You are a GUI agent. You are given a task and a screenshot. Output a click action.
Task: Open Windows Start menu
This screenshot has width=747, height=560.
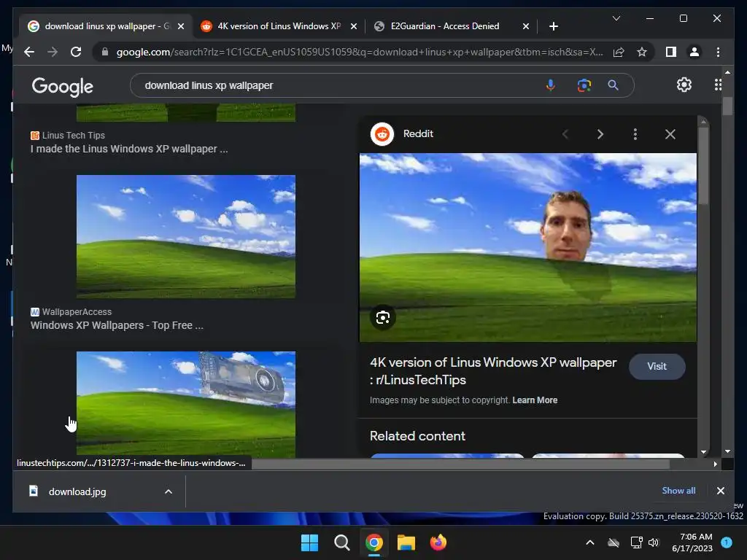click(309, 542)
